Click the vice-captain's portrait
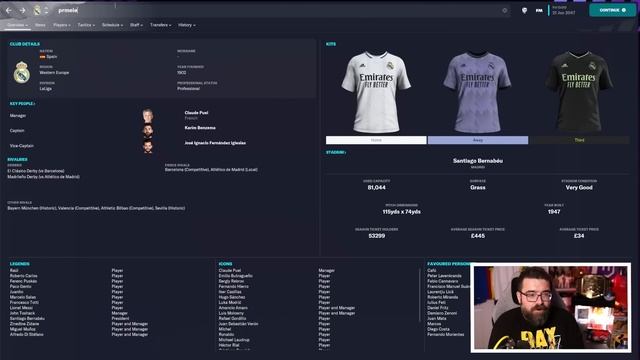 click(x=148, y=146)
